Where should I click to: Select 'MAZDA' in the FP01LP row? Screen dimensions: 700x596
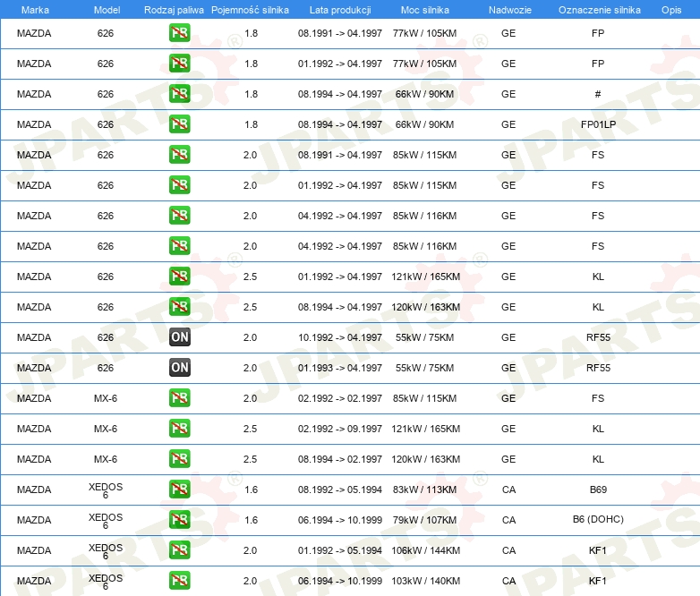coord(34,124)
